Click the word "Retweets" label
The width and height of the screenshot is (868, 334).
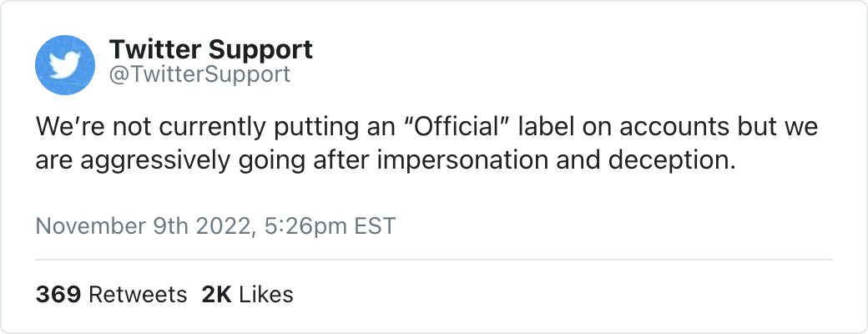click(x=137, y=294)
